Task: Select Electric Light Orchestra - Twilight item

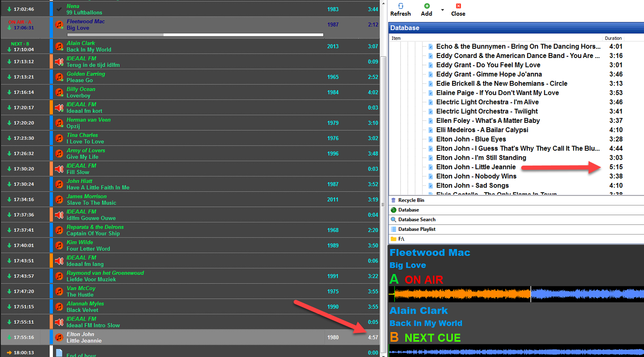Action: click(487, 111)
